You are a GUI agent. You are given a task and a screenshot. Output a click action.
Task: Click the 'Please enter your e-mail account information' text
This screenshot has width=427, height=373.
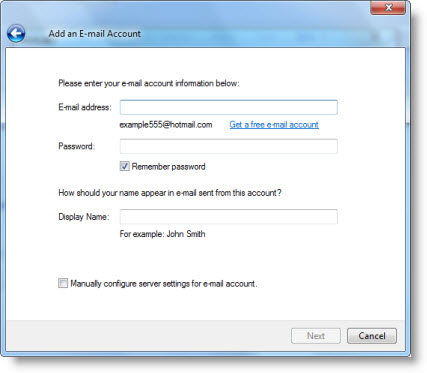(149, 83)
